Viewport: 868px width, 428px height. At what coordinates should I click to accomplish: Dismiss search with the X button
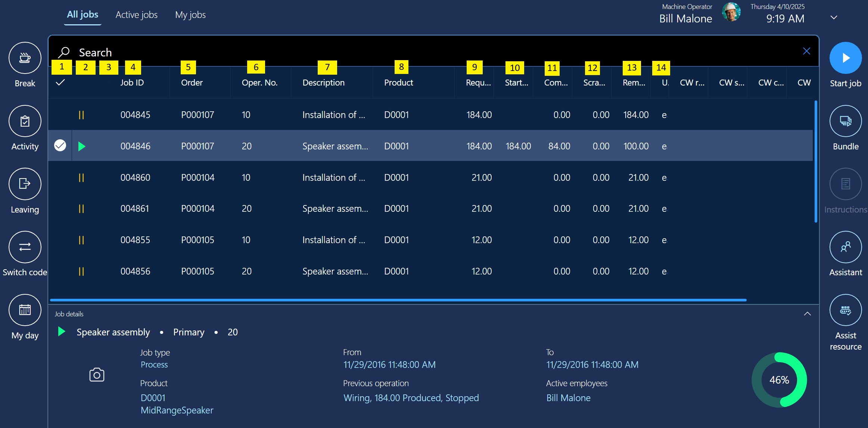point(807,51)
